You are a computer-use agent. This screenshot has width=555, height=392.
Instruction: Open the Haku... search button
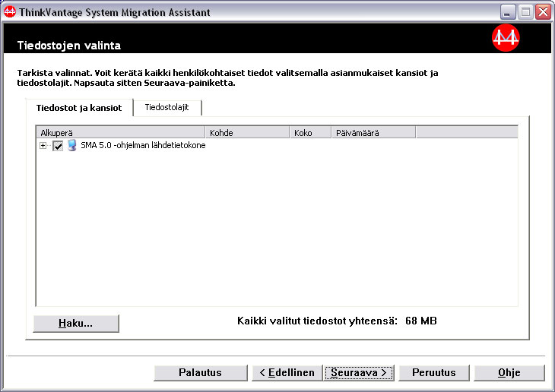coord(76,324)
